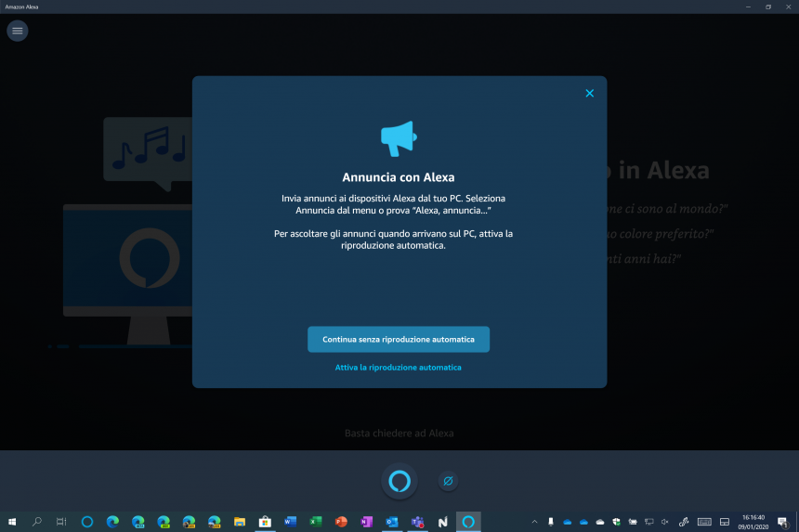
Task: Open the touch keyboard tray icon
Action: pyautogui.click(x=704, y=522)
